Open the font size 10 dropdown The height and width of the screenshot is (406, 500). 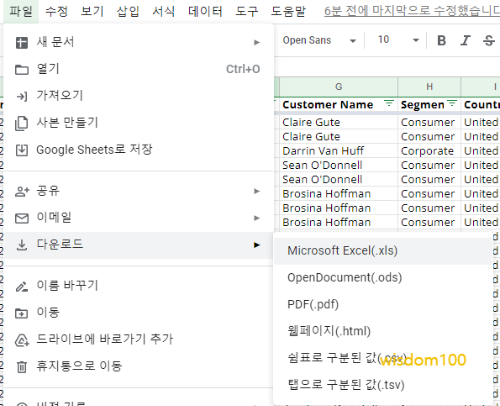pyautogui.click(x=398, y=40)
